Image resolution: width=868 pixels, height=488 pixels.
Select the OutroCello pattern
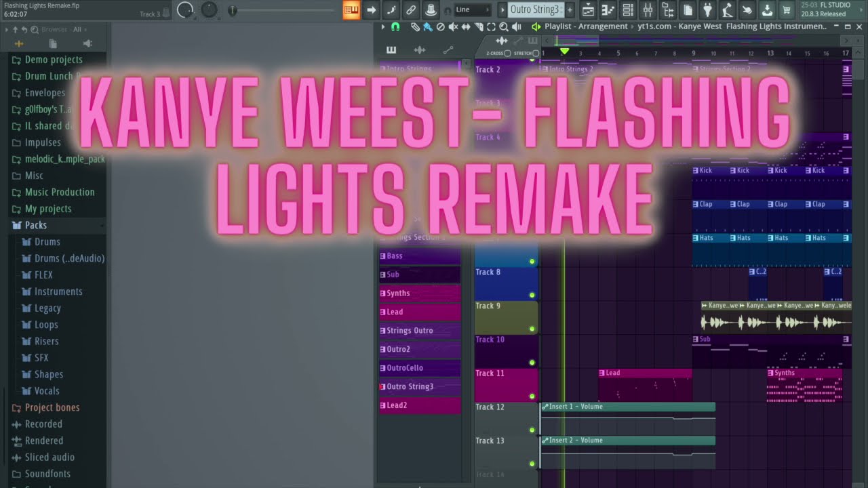[x=420, y=368]
